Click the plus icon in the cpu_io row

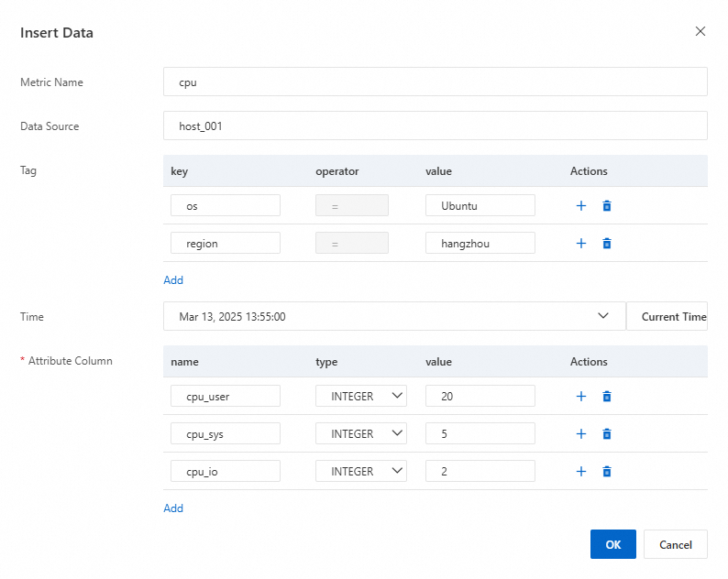(580, 472)
